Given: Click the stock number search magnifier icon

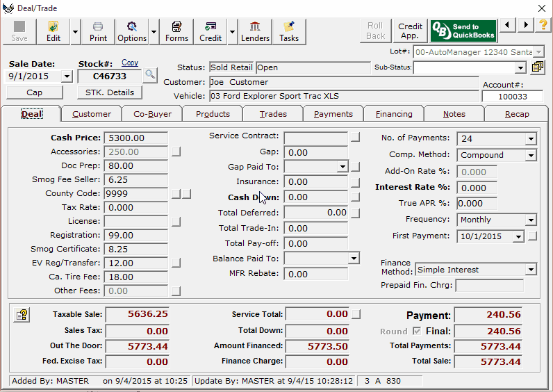Looking at the screenshot, I should (150, 75).
